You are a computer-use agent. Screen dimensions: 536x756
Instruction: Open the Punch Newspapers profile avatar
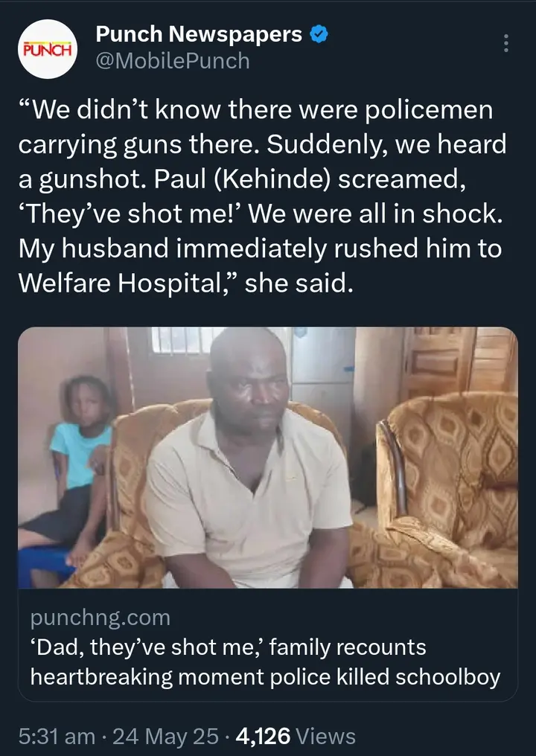click(x=48, y=48)
